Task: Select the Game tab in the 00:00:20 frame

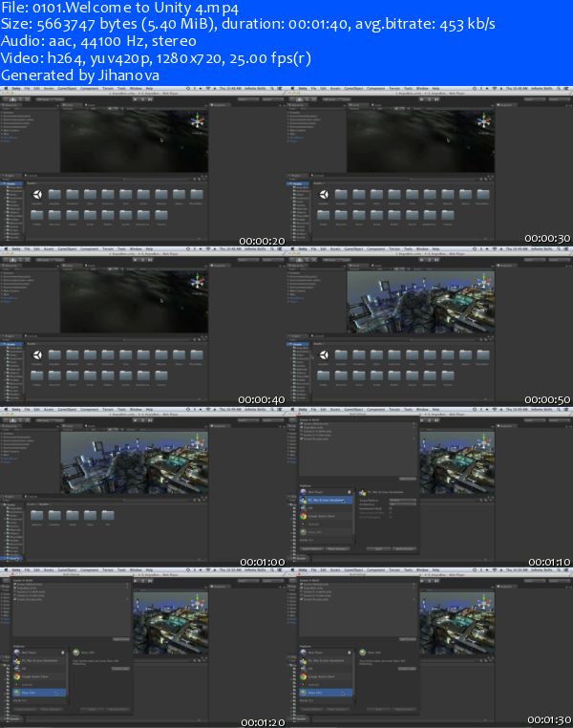Action: (x=89, y=105)
